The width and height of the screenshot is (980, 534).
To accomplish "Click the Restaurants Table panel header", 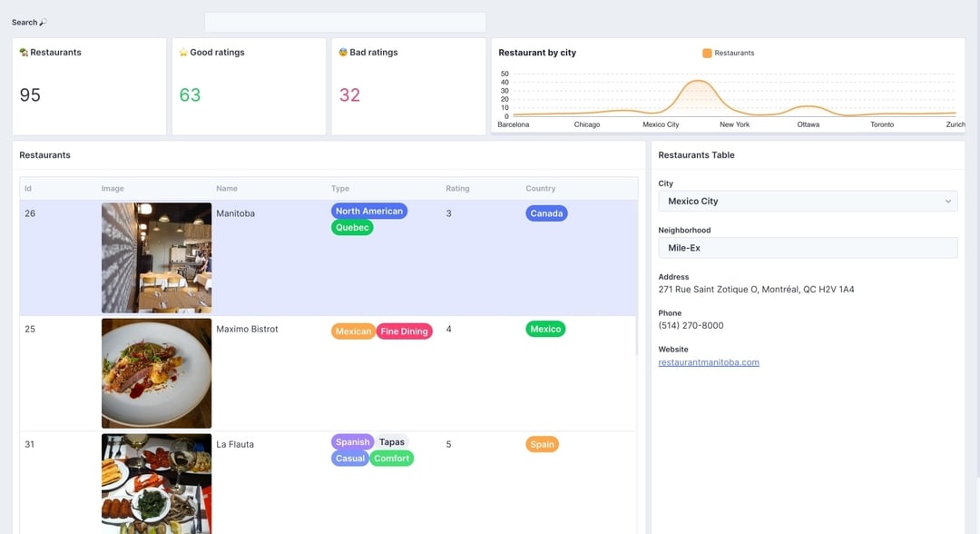I will point(697,154).
